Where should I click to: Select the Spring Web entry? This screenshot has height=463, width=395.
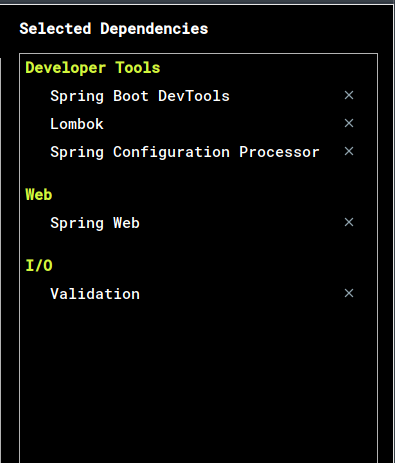click(x=95, y=223)
